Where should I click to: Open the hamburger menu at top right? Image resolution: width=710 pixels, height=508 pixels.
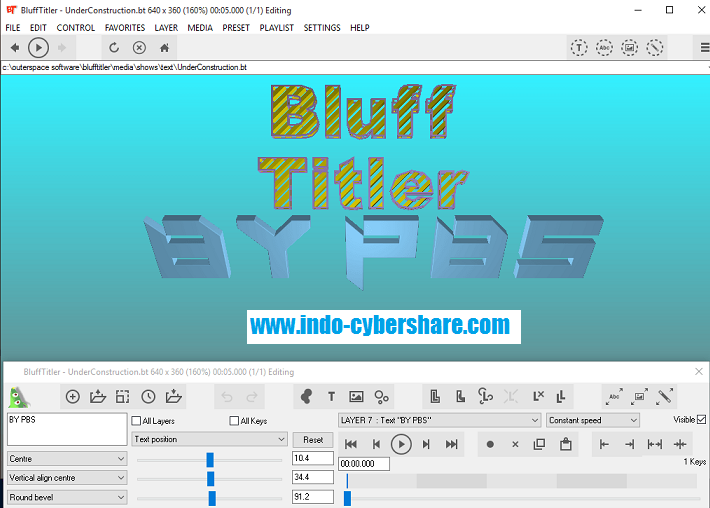point(705,48)
